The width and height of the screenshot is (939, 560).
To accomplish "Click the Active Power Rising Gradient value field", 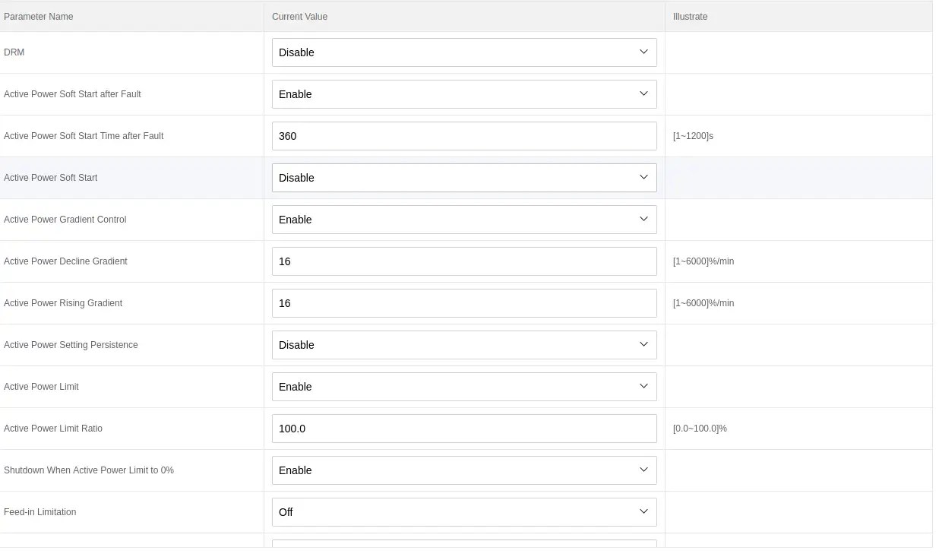I will coord(464,302).
